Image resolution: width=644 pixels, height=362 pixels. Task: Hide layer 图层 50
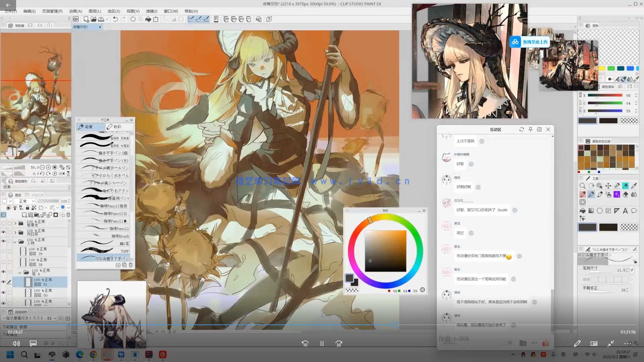(3, 293)
